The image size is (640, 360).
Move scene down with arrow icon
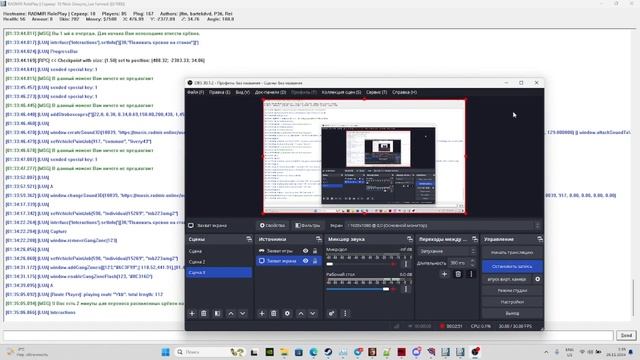[x=242, y=313]
